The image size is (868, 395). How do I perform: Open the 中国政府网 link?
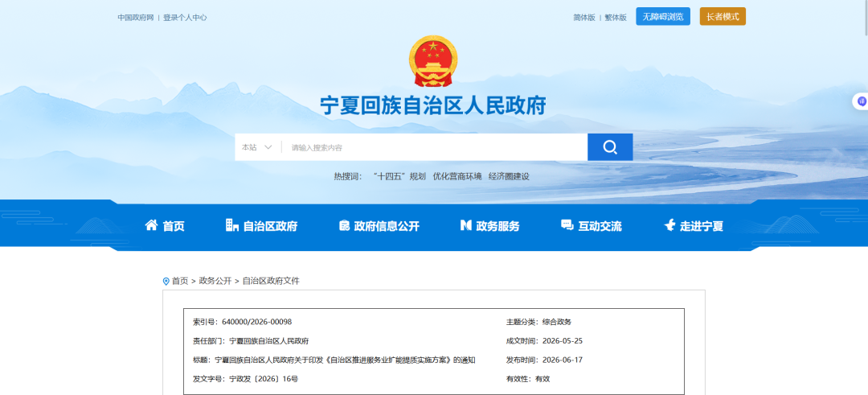136,18
